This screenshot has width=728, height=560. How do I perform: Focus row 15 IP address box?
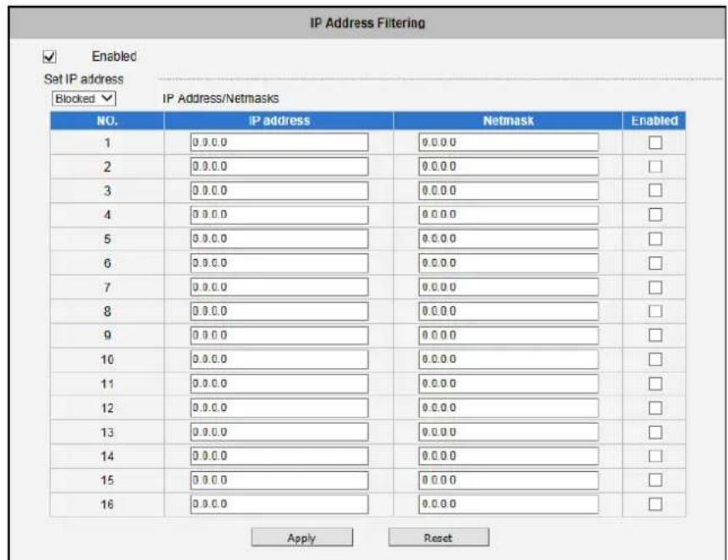tap(279, 480)
